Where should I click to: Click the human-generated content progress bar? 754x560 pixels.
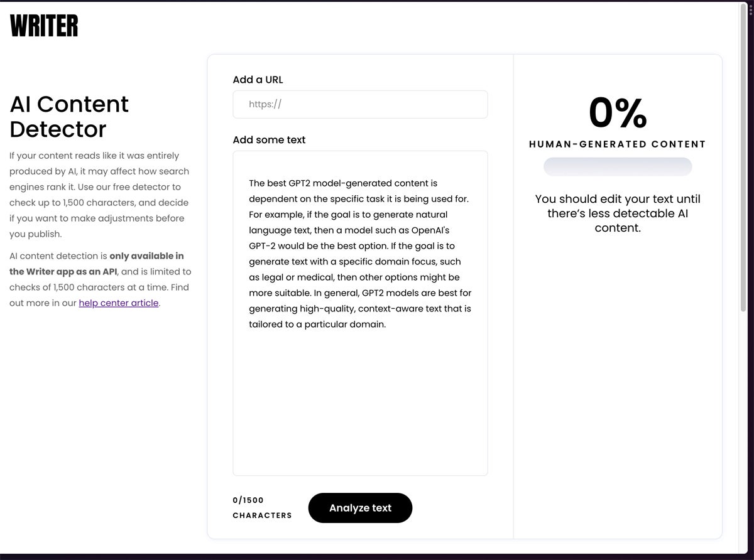coord(618,166)
